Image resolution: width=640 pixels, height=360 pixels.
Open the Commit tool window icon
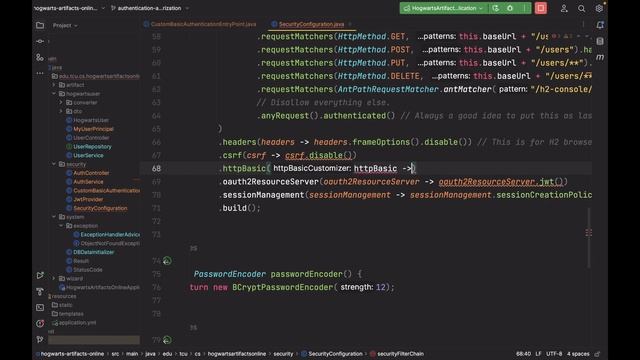[40, 41]
